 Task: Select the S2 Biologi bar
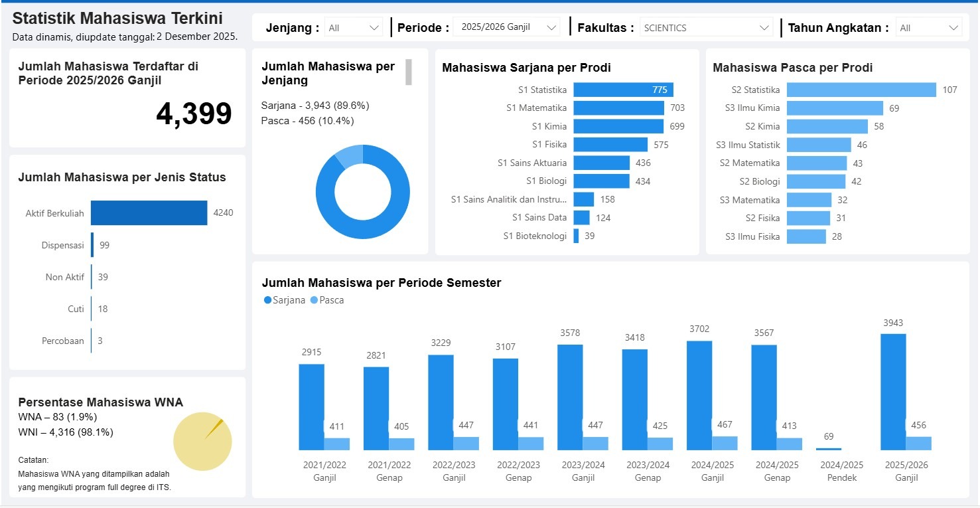tap(816, 181)
